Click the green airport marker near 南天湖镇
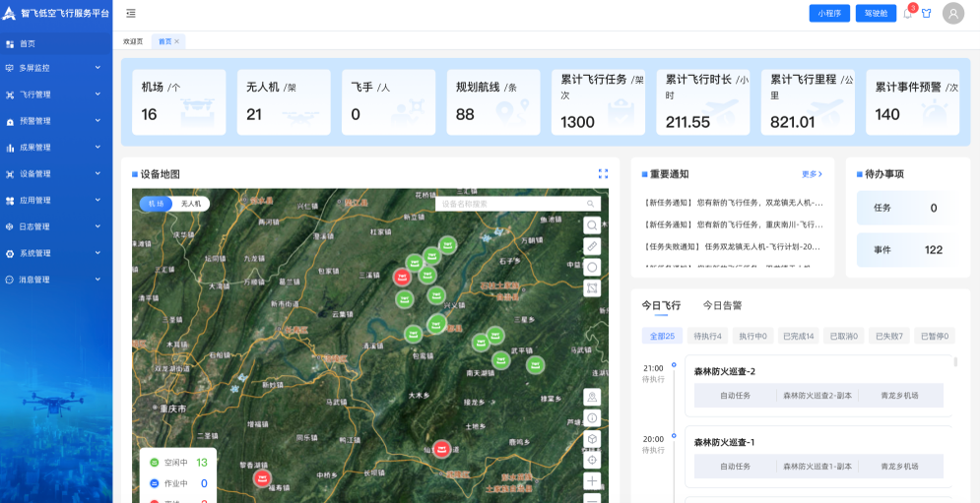 pos(500,360)
